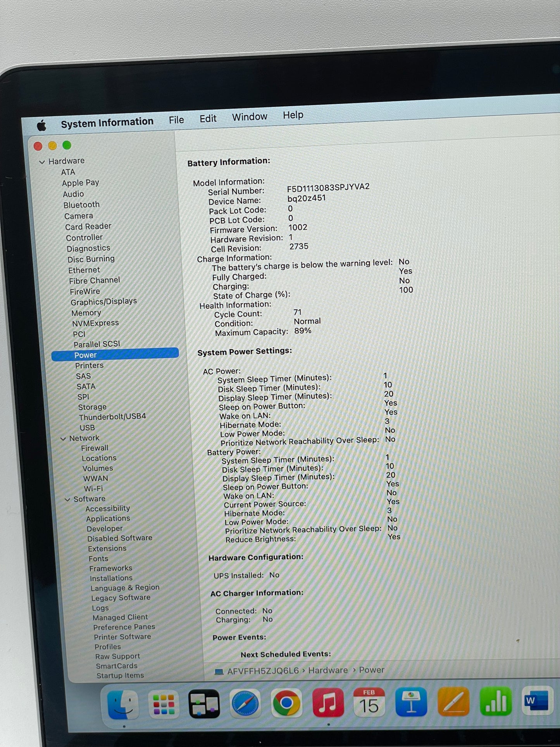Image resolution: width=560 pixels, height=747 pixels.
Task: Select Legacy Software in the sidebar
Action: pos(121,598)
